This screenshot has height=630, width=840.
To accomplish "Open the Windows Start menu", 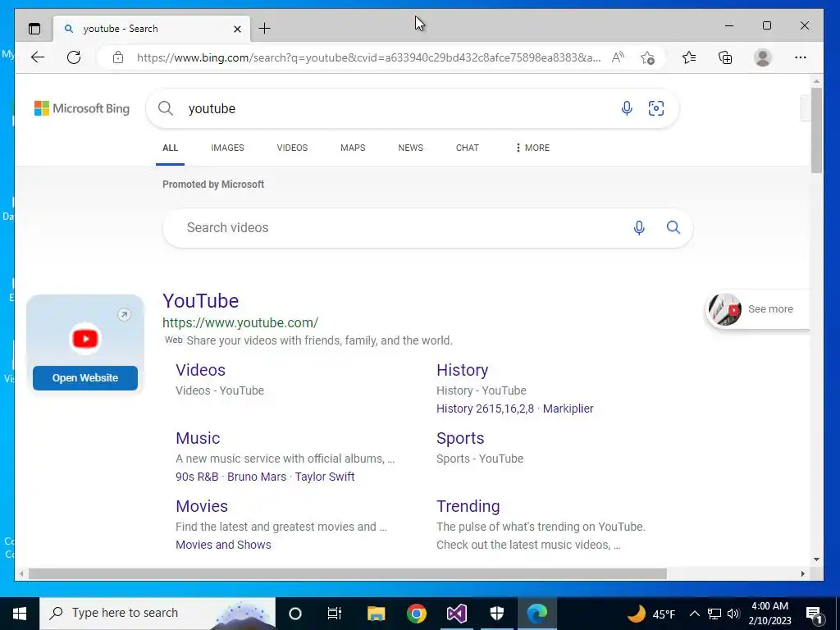I will point(20,613).
